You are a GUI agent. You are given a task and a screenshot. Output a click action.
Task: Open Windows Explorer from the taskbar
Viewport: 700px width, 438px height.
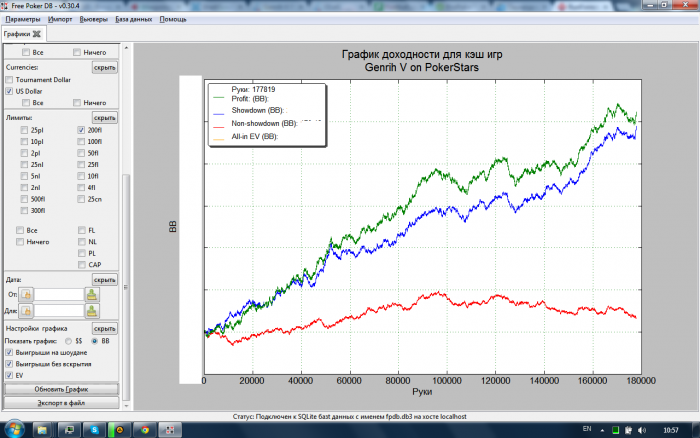coord(42,430)
